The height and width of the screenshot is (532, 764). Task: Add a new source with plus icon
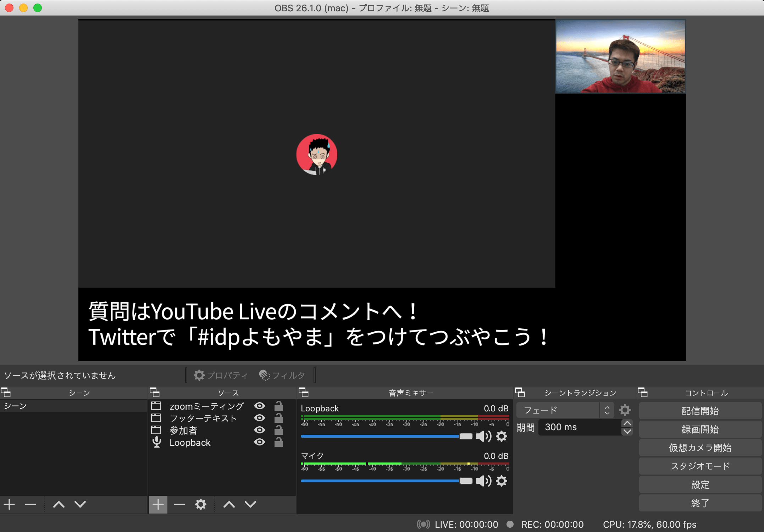[x=158, y=504]
